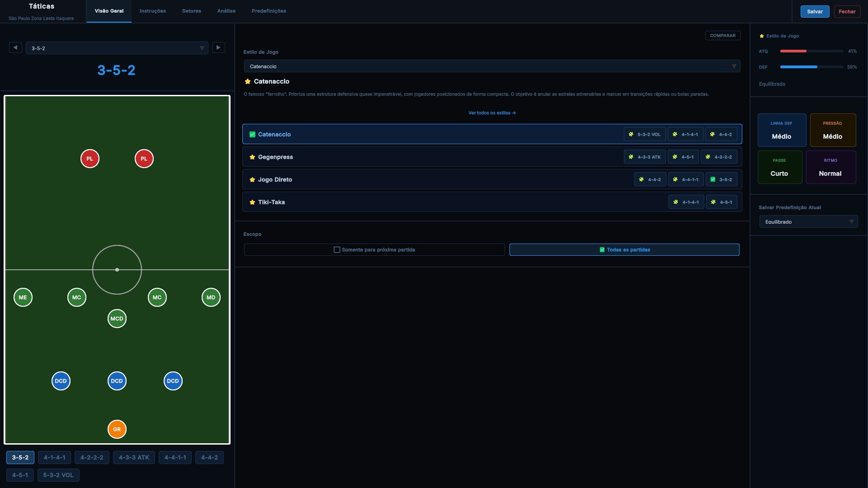The height and width of the screenshot is (488, 868).
Task: Select the right DCD defender marker
Action: (x=173, y=381)
